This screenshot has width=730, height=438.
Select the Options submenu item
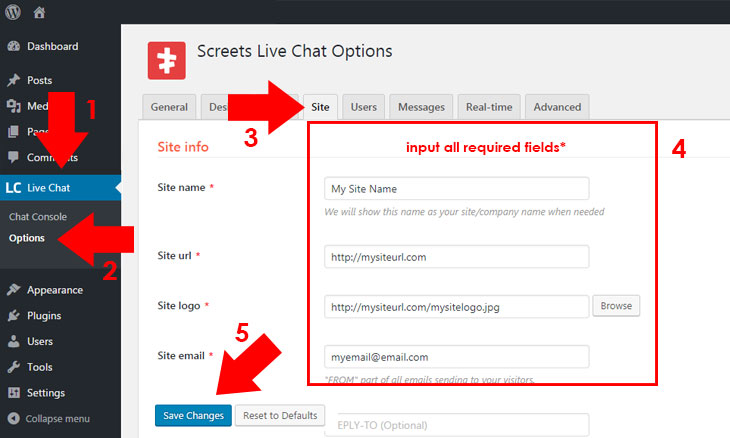click(x=27, y=238)
